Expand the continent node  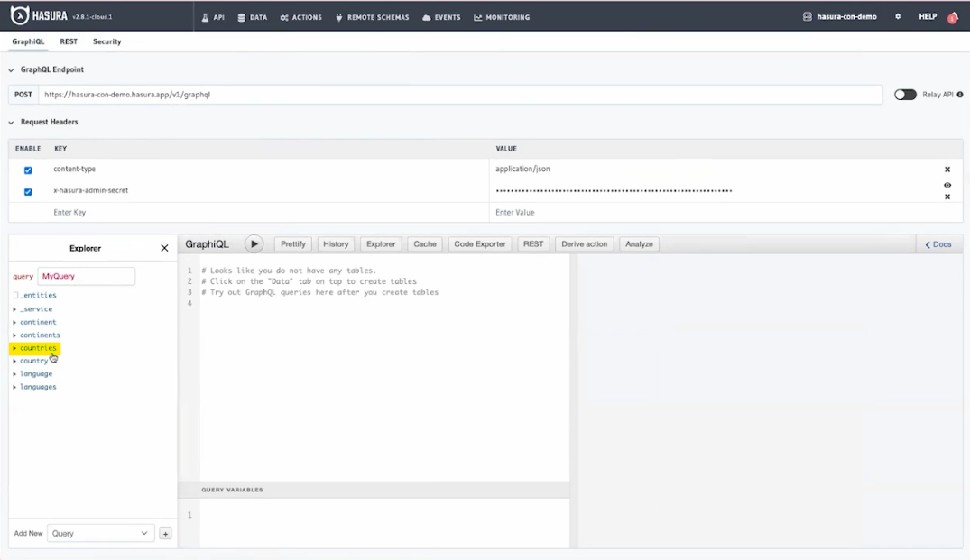pos(14,322)
